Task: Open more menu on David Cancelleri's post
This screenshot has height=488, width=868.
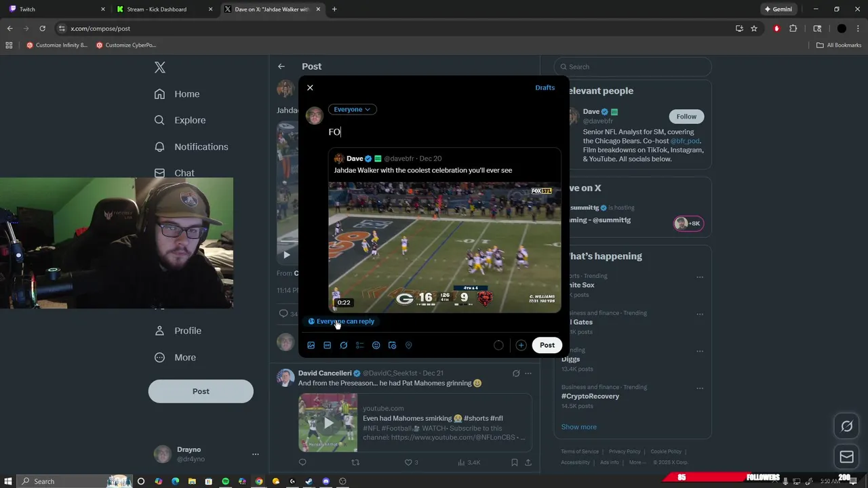Action: (528, 373)
